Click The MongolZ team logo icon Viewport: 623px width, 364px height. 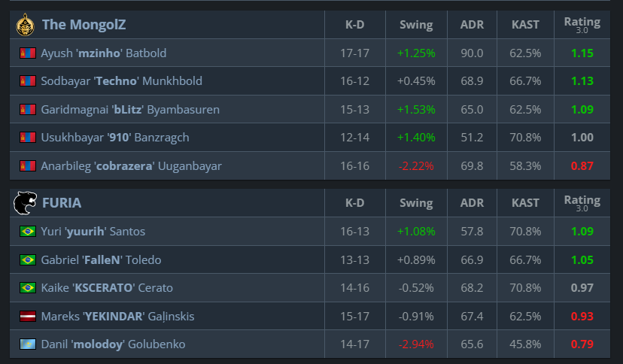[25, 25]
